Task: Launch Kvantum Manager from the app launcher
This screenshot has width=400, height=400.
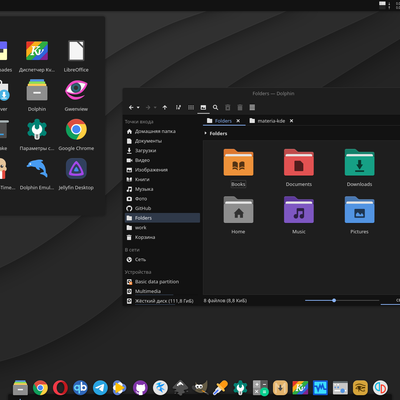Action: (x=37, y=56)
